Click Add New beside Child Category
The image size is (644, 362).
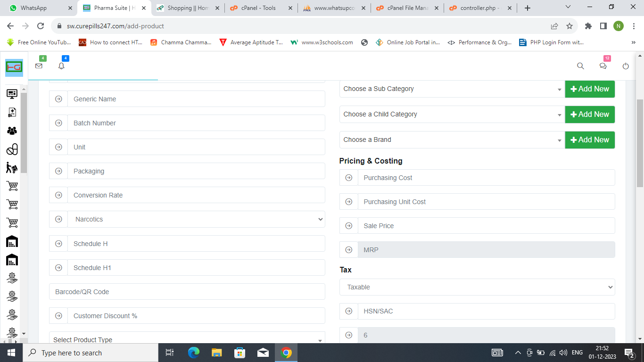pos(590,114)
